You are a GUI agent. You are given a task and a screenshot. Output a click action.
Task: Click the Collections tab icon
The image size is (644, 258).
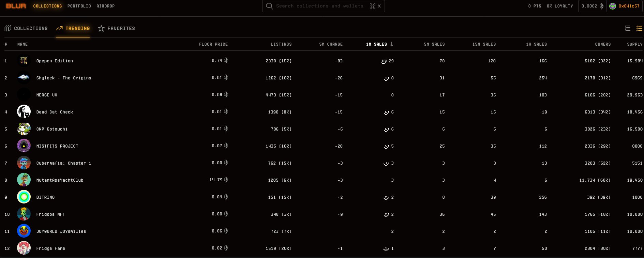[x=8, y=28]
